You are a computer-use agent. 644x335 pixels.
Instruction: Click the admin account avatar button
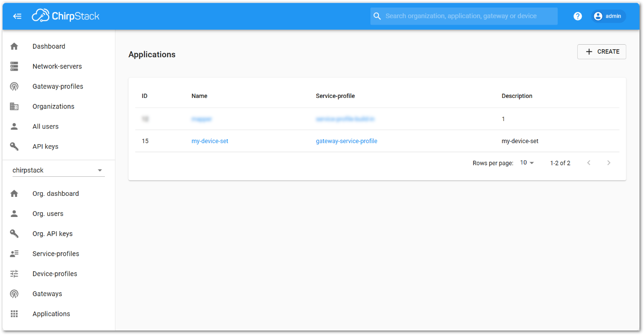coord(608,16)
